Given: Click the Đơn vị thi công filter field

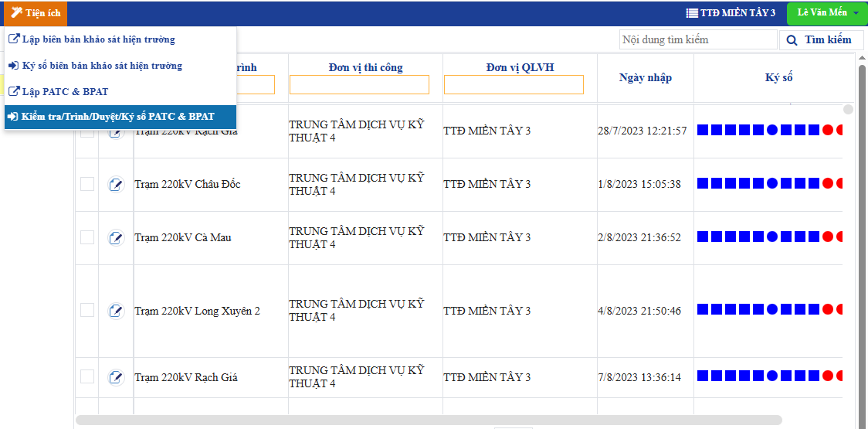Looking at the screenshot, I should click(359, 85).
